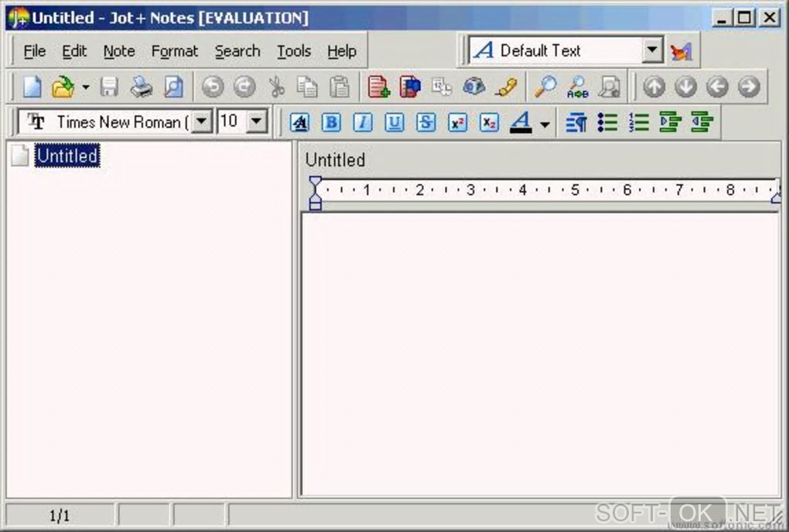Click the telephone dial icon
Image resolution: width=789 pixels, height=532 pixels.
click(506, 87)
